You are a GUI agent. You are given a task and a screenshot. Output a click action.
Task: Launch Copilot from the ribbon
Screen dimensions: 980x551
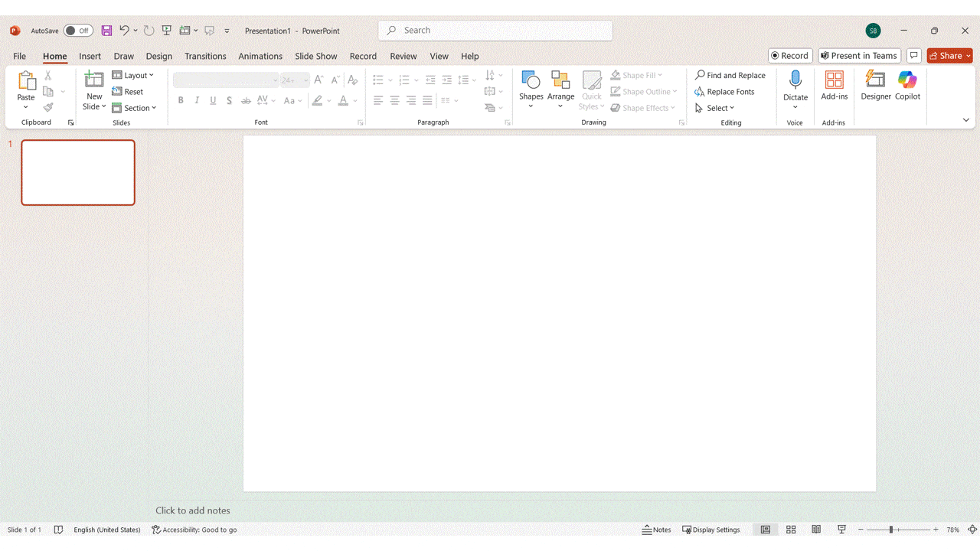coord(907,86)
